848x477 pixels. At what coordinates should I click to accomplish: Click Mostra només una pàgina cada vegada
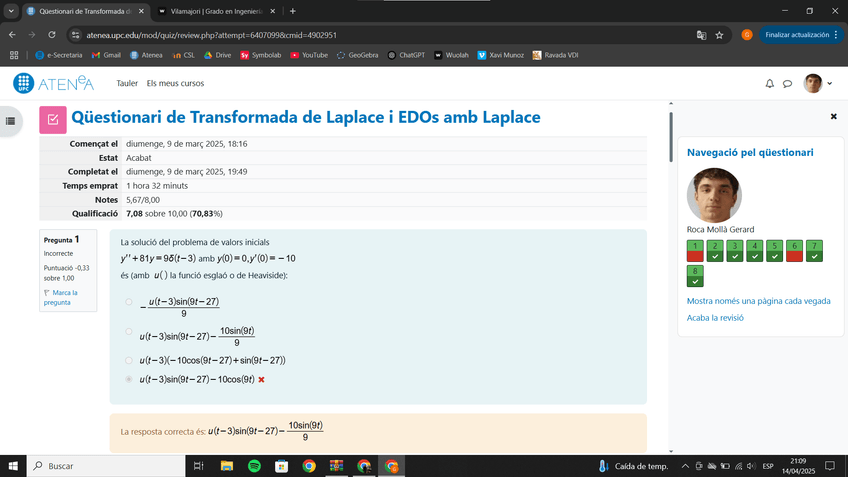pos(758,301)
